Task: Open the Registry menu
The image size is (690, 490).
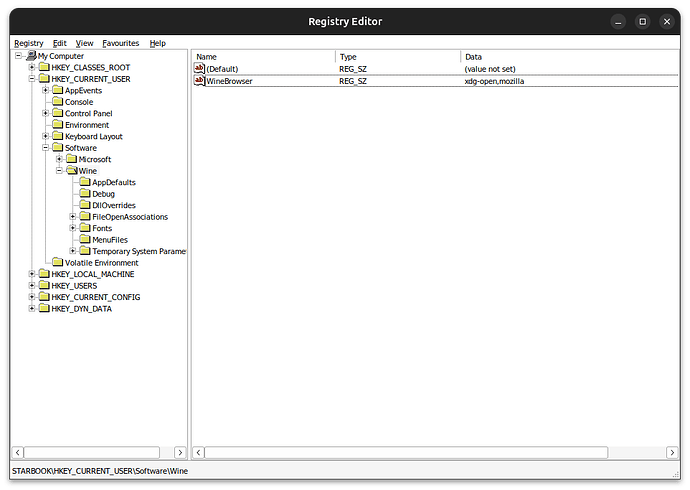Action: [29, 43]
